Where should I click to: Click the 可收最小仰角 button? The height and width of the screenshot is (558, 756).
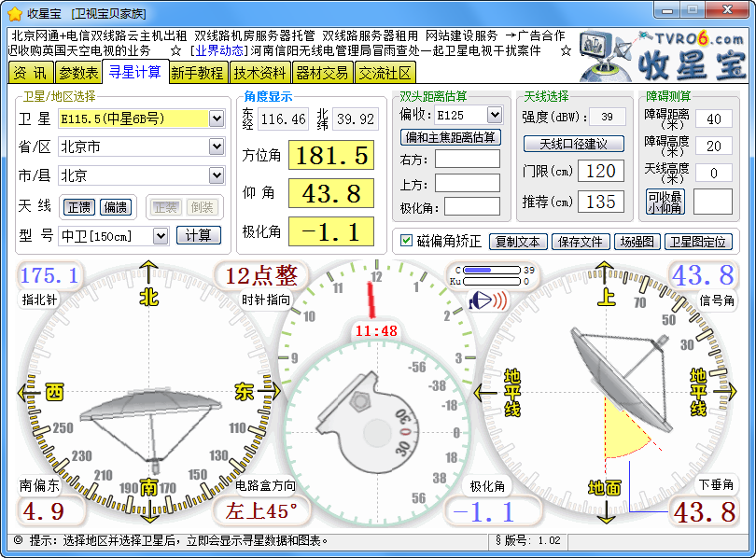coord(665,202)
